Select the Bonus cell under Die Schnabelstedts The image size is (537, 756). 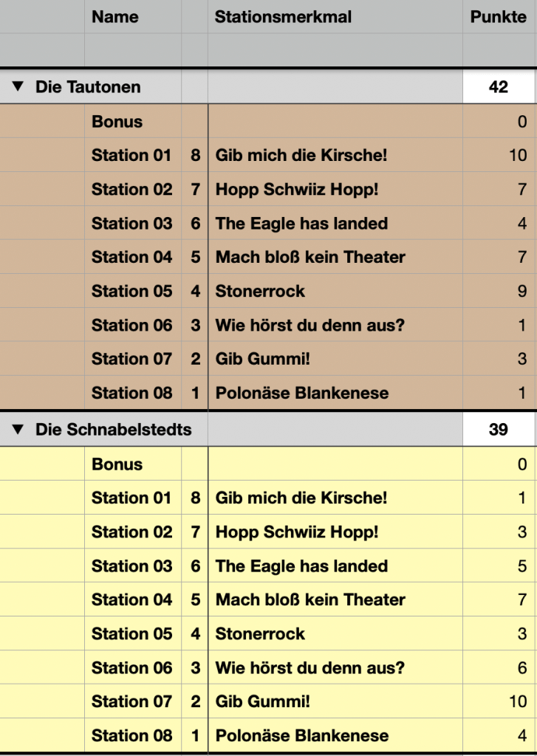[117, 464]
